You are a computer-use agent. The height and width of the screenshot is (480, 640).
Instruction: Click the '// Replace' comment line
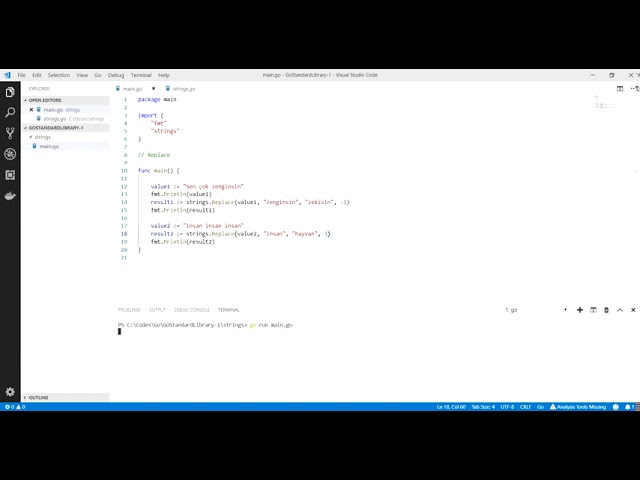coord(154,155)
